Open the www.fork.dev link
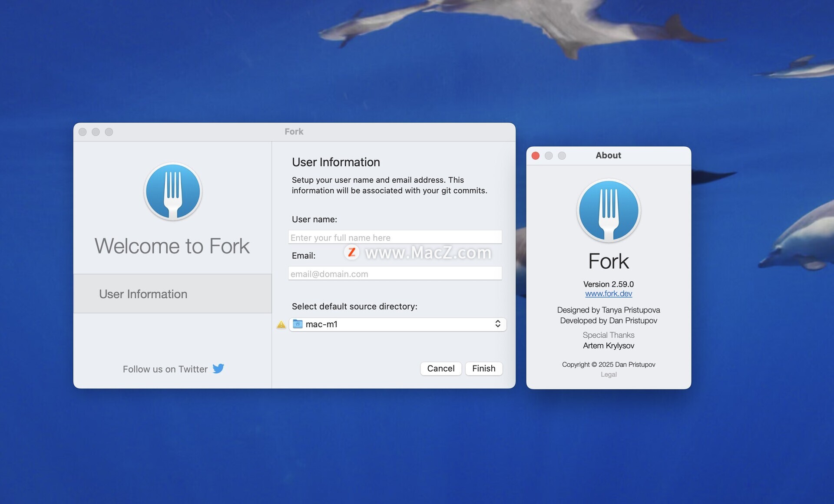Image resolution: width=834 pixels, height=504 pixels. point(608,294)
